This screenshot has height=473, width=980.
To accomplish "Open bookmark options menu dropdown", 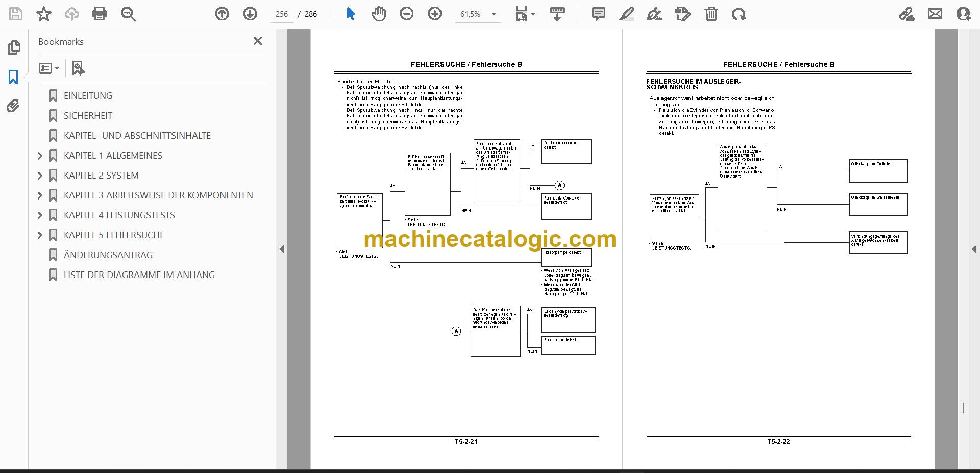I will click(49, 68).
